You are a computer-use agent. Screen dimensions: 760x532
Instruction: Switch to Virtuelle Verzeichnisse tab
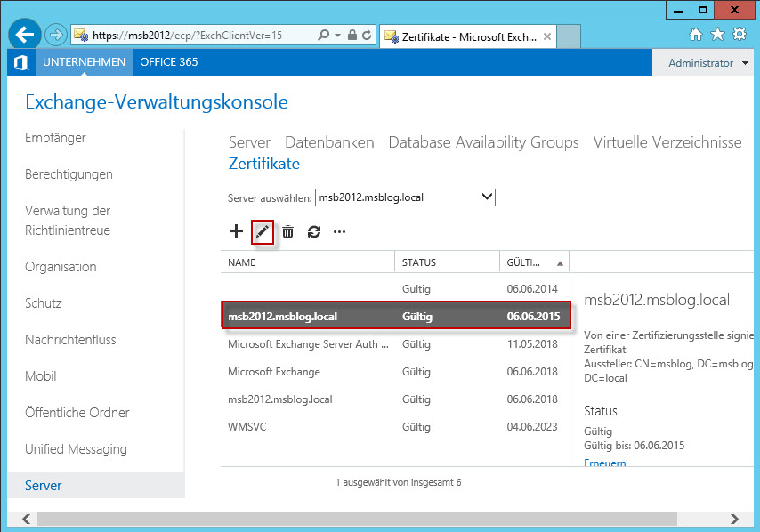click(x=667, y=142)
